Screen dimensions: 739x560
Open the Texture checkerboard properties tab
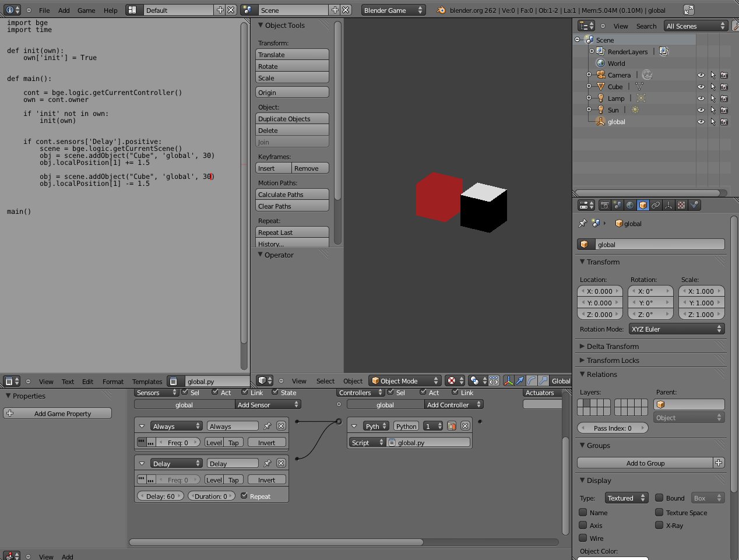click(x=681, y=205)
